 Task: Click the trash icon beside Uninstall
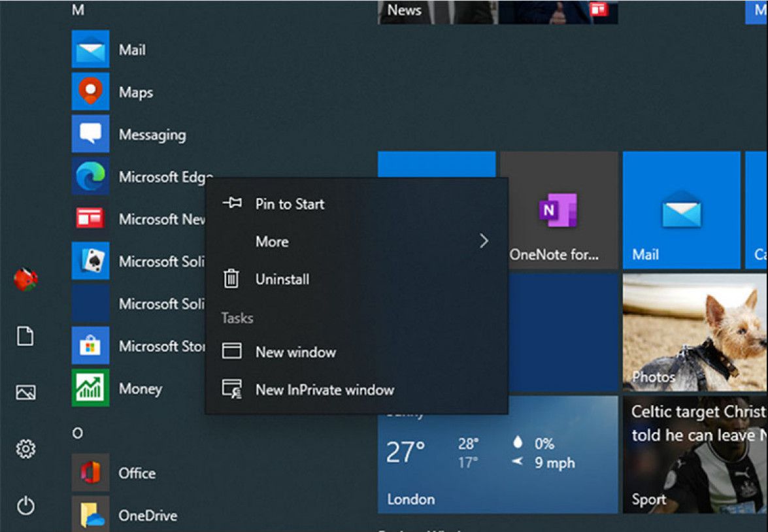click(x=231, y=278)
